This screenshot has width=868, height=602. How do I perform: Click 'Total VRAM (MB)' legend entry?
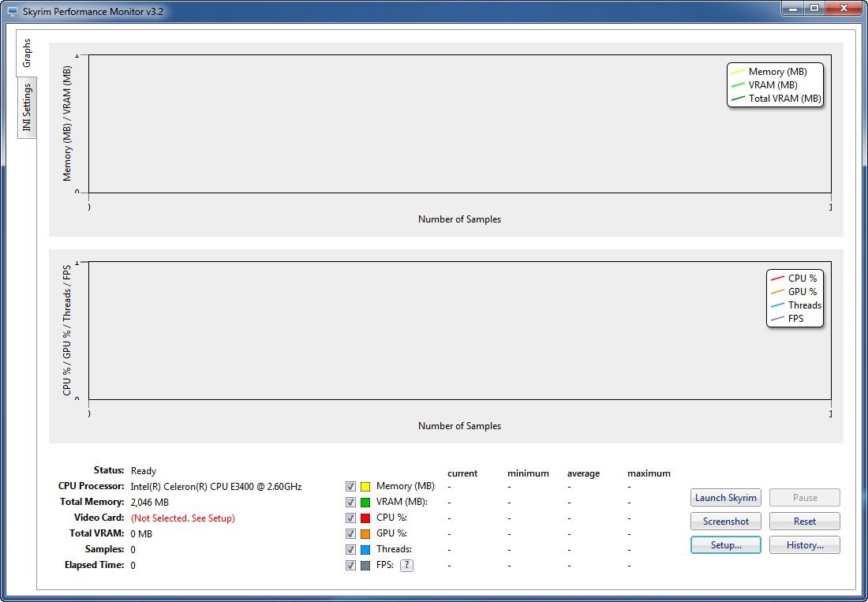coord(784,99)
